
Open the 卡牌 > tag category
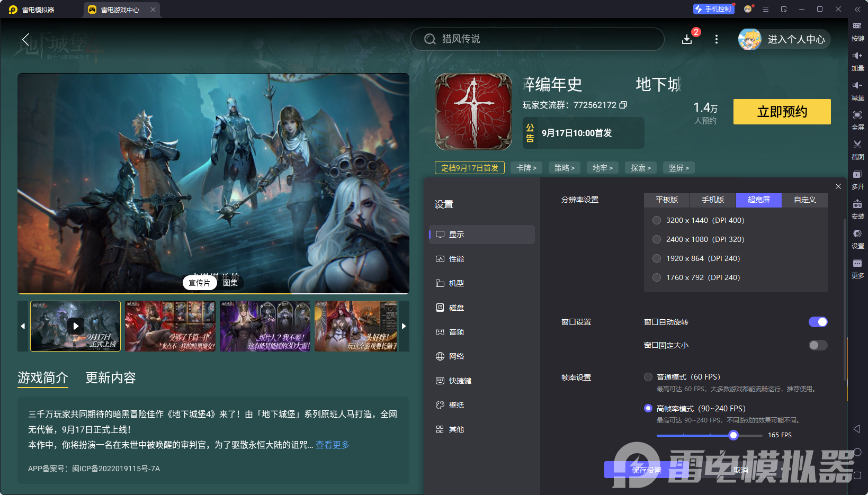coord(526,168)
